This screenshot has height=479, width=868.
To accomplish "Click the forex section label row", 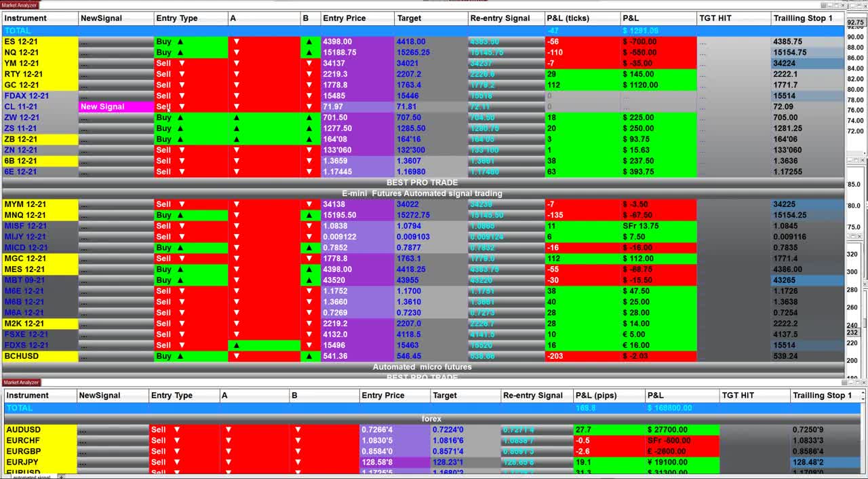I will point(431,419).
